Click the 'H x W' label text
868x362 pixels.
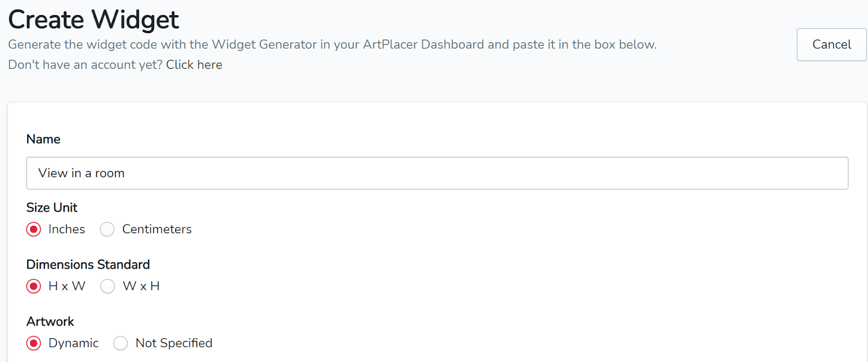(67, 286)
